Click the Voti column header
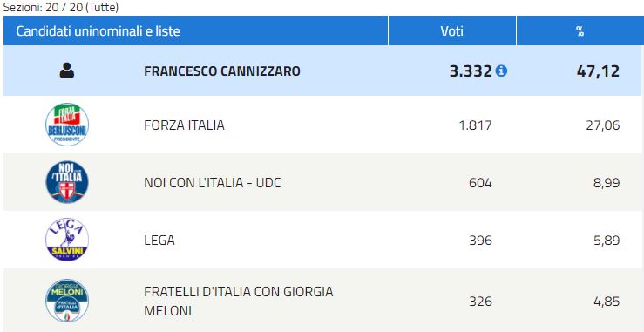 click(x=452, y=31)
